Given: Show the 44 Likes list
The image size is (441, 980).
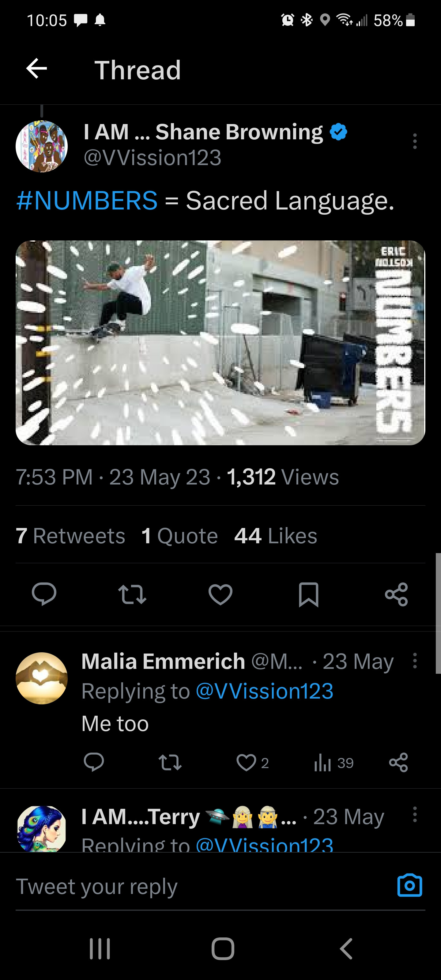Looking at the screenshot, I should coord(276,536).
